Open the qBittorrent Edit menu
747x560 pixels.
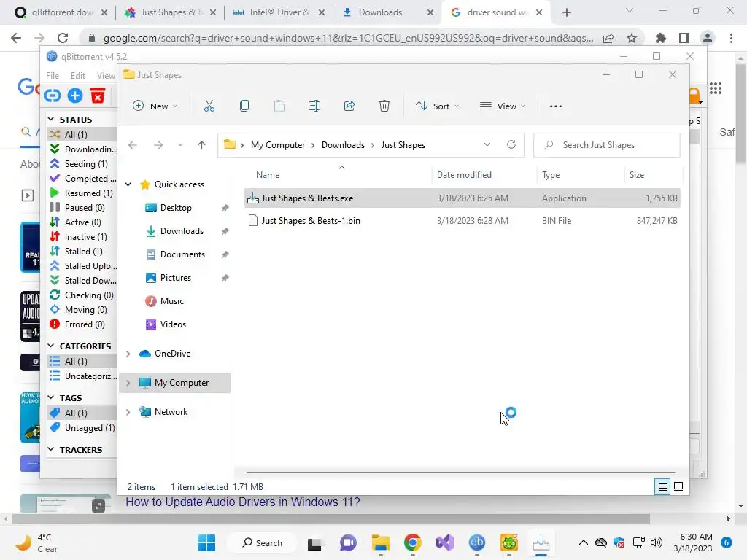(x=77, y=75)
